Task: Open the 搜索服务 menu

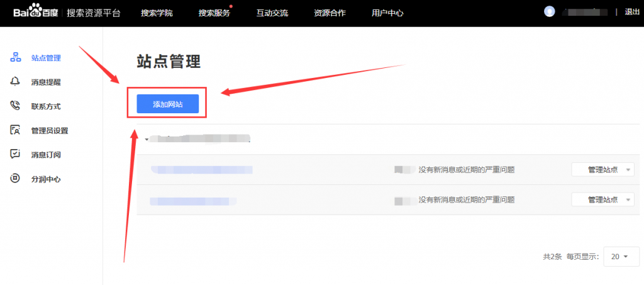Action: point(214,13)
